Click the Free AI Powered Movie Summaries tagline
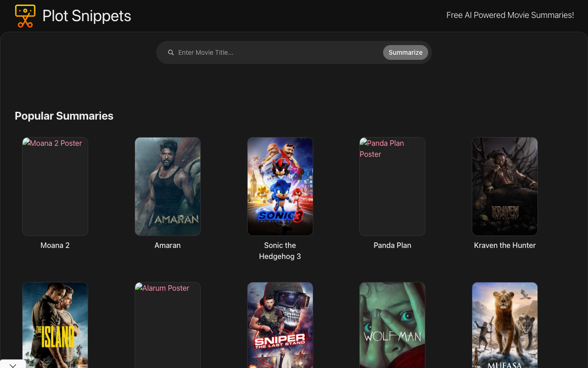The height and width of the screenshot is (368, 588). (510, 15)
